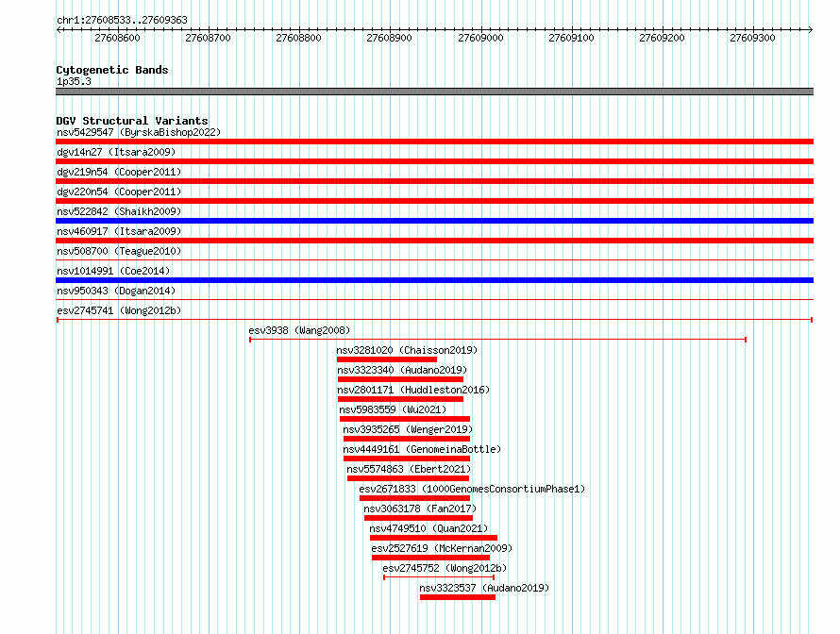Click the red bar under nsv5983559

(405, 419)
